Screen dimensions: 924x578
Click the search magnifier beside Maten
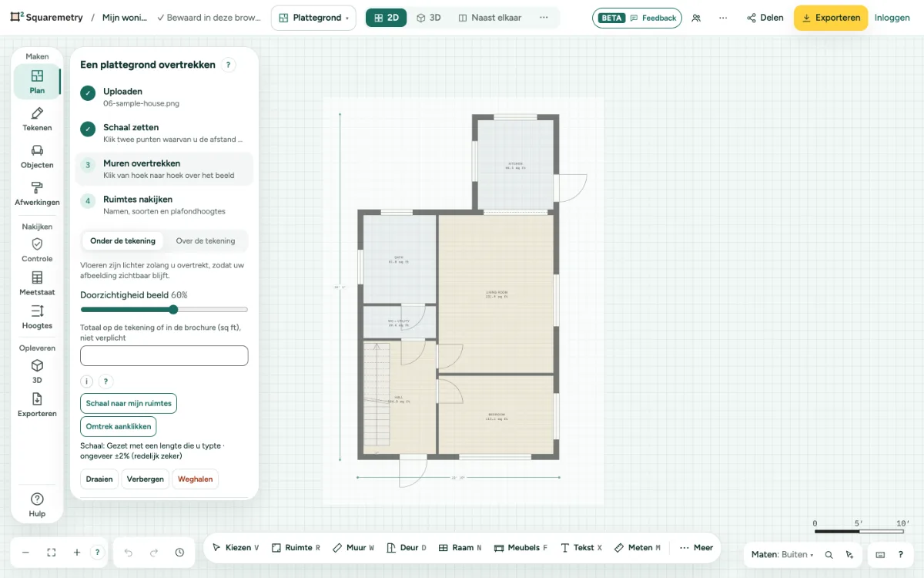829,555
